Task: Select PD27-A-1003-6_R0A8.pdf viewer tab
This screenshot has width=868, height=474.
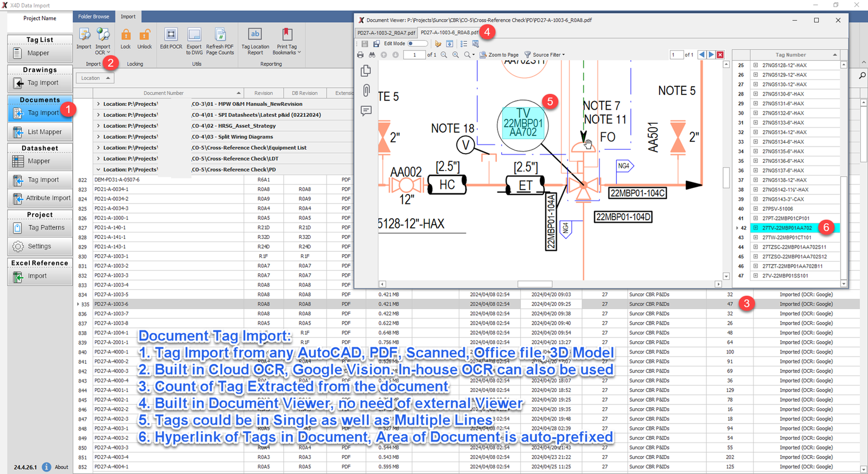Action: [449, 33]
